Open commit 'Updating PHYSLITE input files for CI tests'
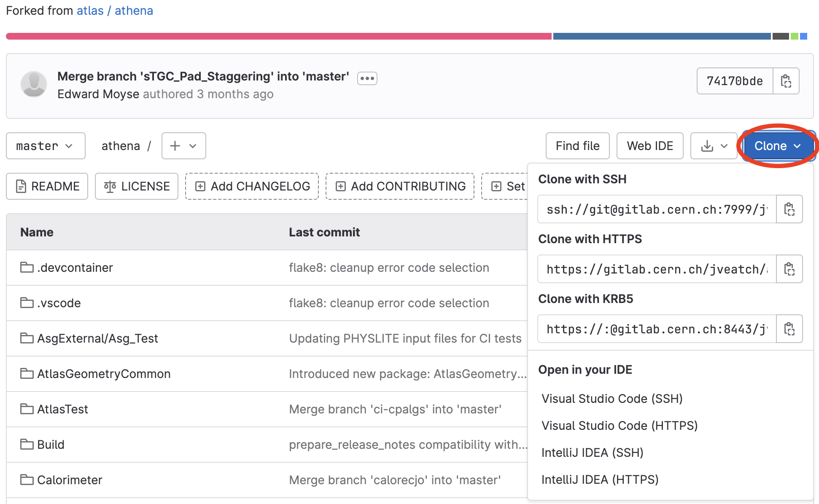819x504 pixels. coord(405,338)
